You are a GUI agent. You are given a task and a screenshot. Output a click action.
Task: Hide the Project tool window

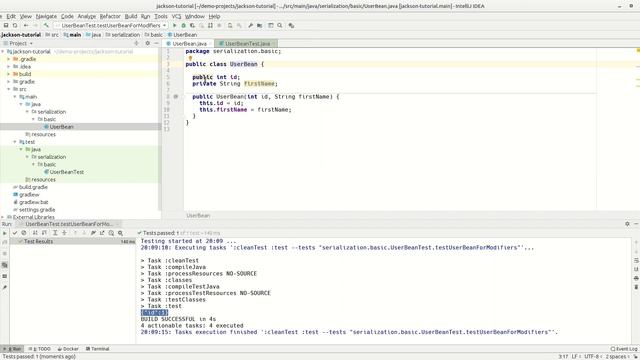pyautogui.click(x=156, y=43)
